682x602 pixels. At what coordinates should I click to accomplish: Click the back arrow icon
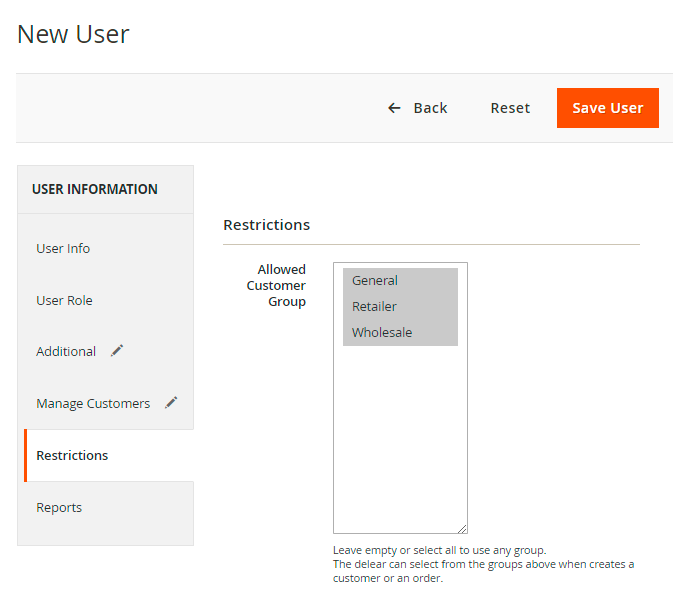click(x=394, y=108)
